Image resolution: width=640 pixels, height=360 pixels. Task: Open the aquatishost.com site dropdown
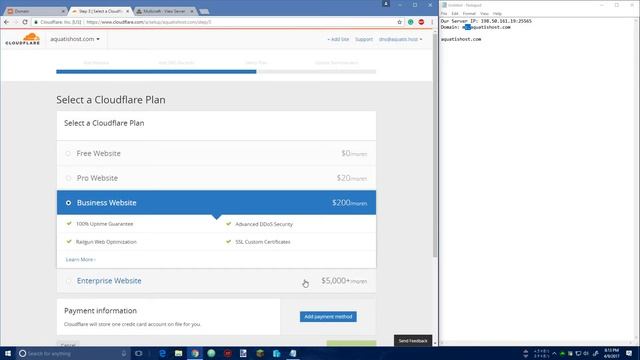(x=75, y=39)
